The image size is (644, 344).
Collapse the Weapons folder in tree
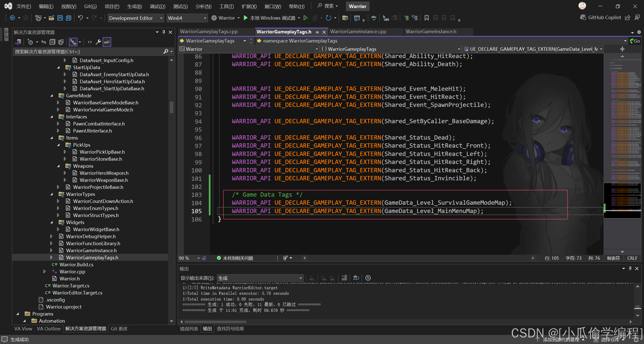pos(58,166)
